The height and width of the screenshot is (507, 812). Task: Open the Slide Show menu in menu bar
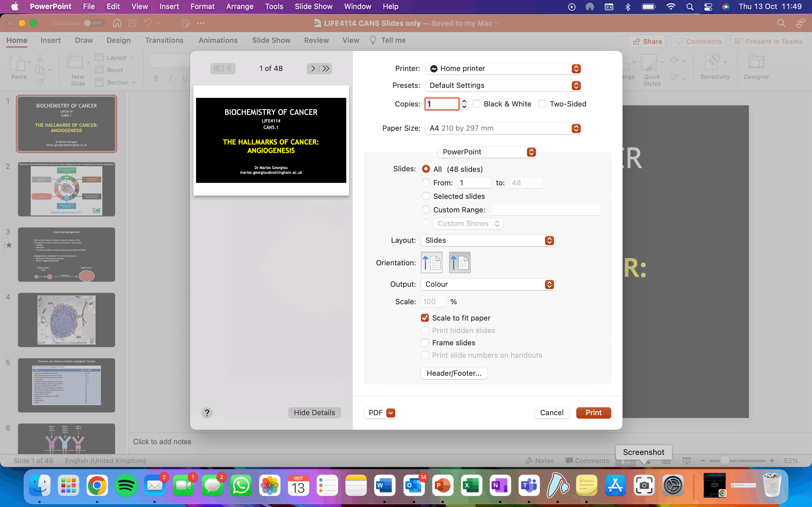(314, 7)
